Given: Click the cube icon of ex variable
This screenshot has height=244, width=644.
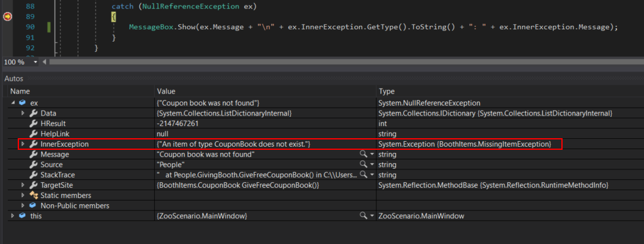Looking at the screenshot, I should tap(23, 103).
